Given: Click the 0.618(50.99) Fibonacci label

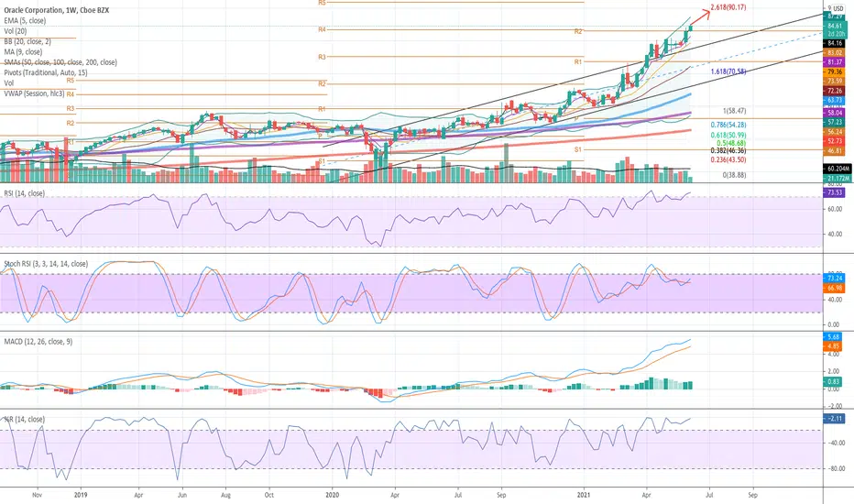Looking at the screenshot, I should pyautogui.click(x=728, y=135).
